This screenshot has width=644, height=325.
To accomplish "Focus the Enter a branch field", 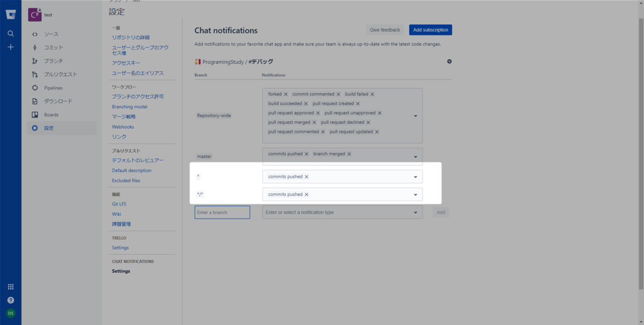I will (222, 212).
